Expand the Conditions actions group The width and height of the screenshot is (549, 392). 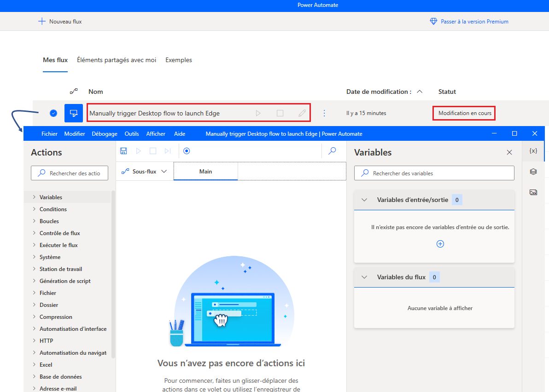click(34, 209)
